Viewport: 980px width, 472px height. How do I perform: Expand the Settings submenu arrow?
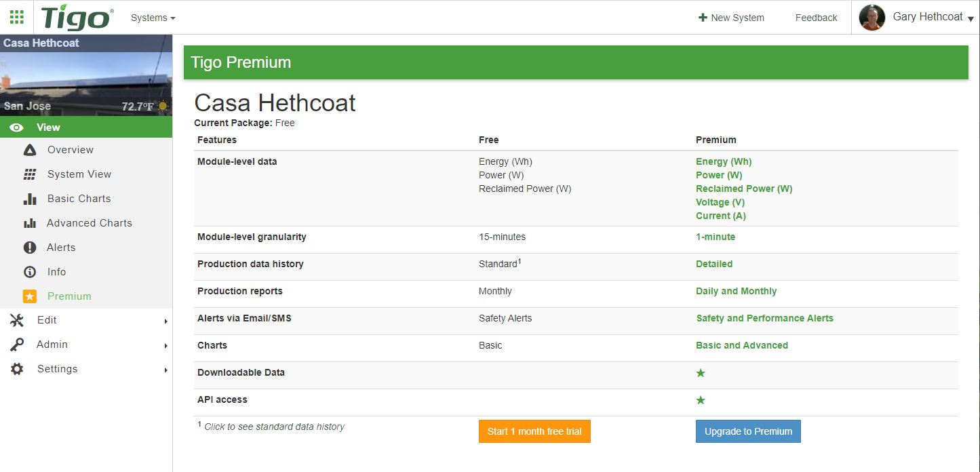tap(165, 370)
